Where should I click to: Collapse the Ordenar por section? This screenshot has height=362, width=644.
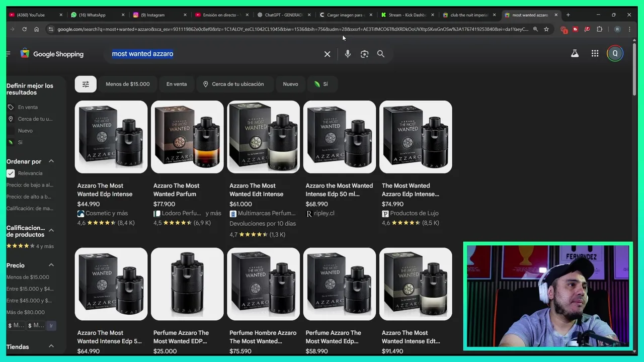pyautogui.click(x=51, y=161)
